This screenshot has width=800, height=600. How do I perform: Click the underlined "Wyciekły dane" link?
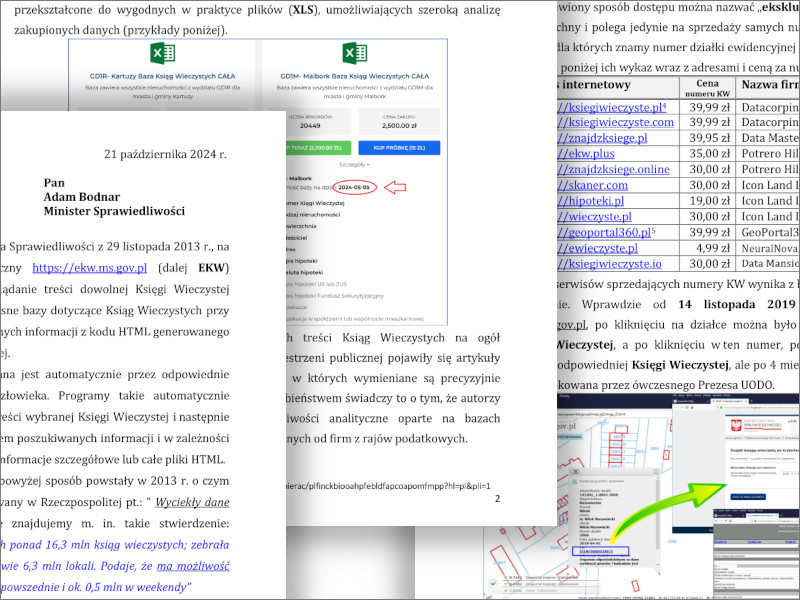[192, 503]
